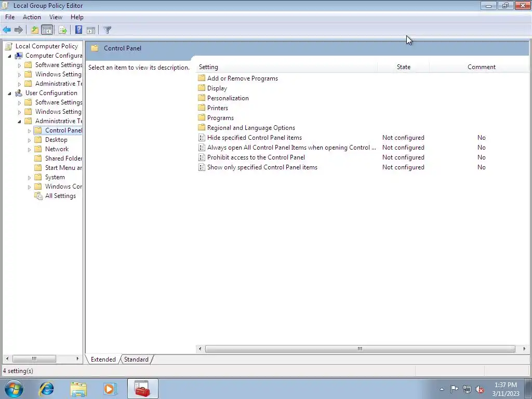Viewport: 532px width, 399px height.
Task: Go up one level with folder icon
Action: [x=35, y=30]
